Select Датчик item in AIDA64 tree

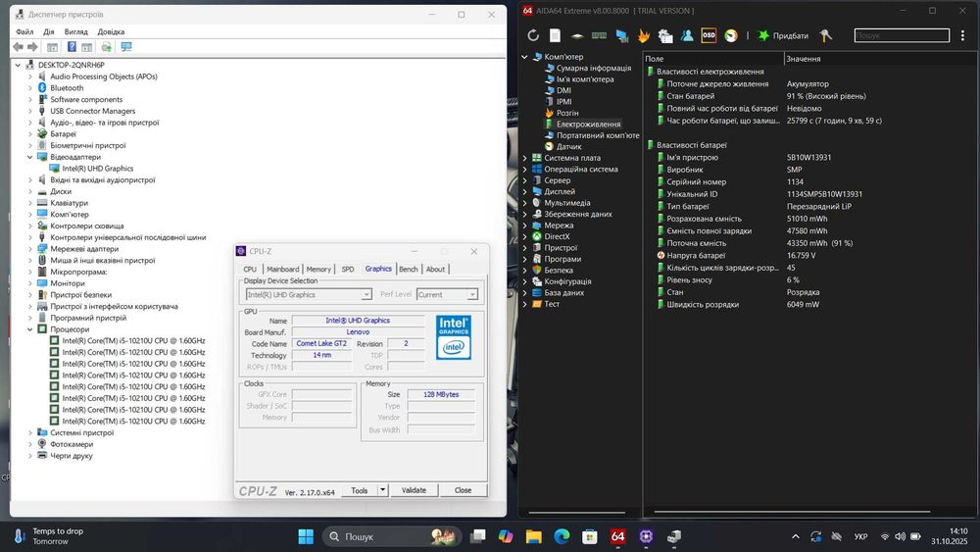[x=568, y=147]
